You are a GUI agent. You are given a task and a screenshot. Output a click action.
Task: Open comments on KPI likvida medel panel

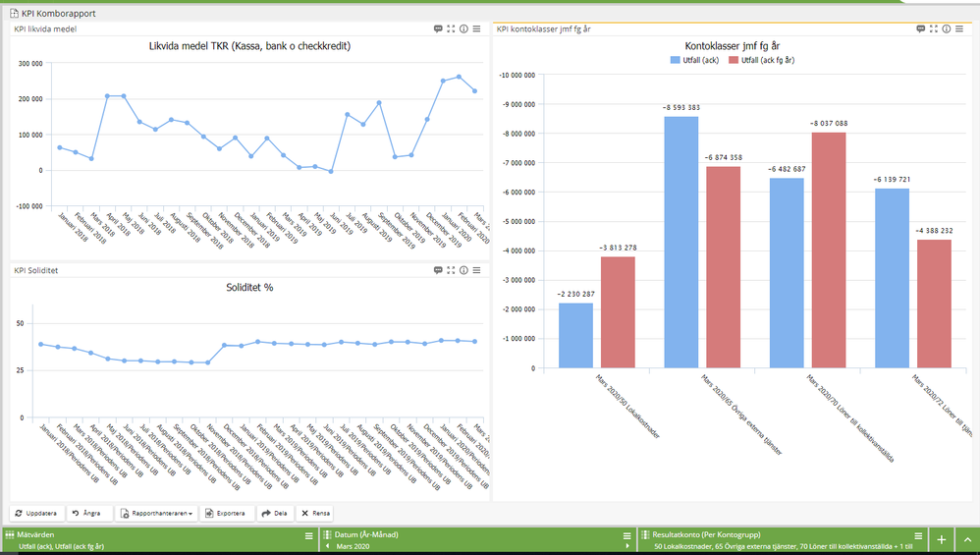pyautogui.click(x=438, y=28)
